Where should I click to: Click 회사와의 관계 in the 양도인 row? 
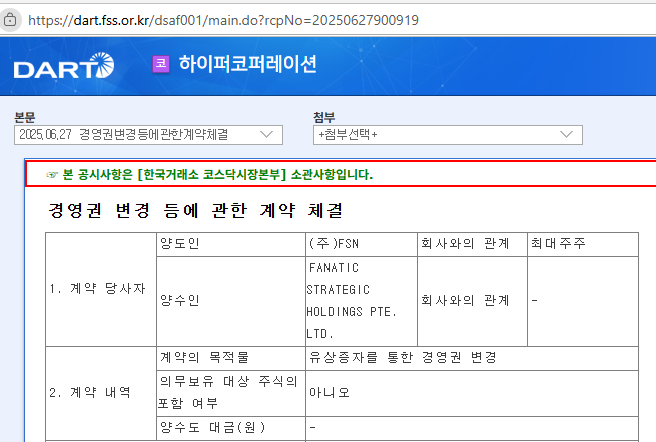[x=472, y=244]
